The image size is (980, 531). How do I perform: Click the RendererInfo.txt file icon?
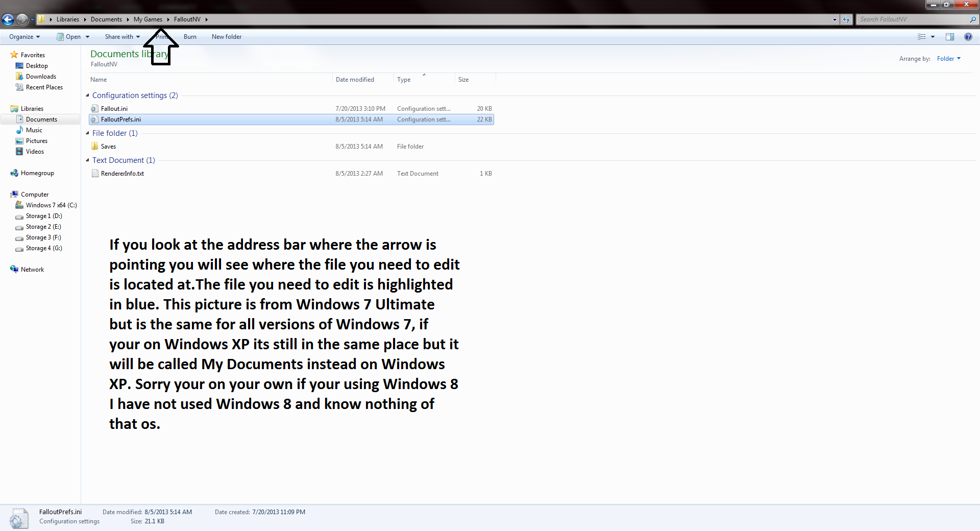pos(94,174)
